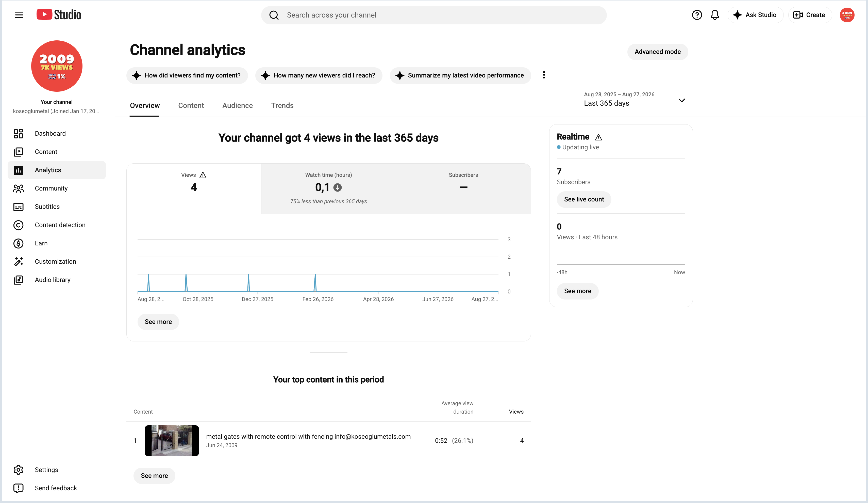Click the Subtitles sidebar icon
The image size is (868, 503).
click(18, 207)
